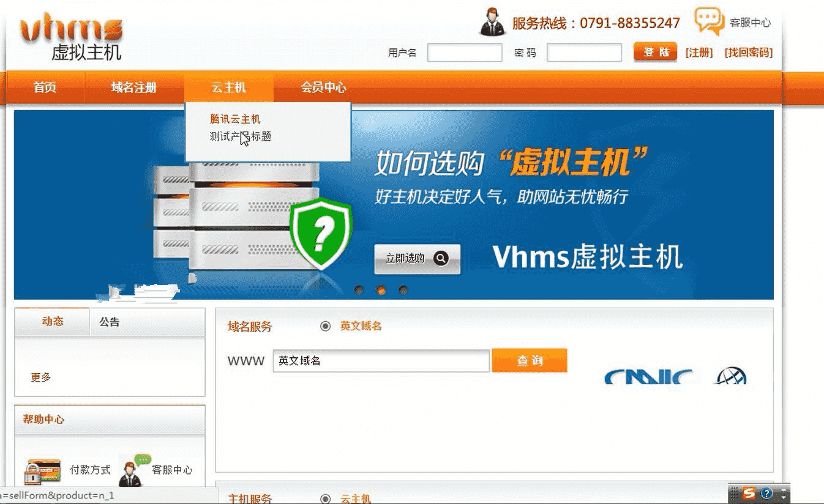Click the vhms logo in header

click(71, 38)
